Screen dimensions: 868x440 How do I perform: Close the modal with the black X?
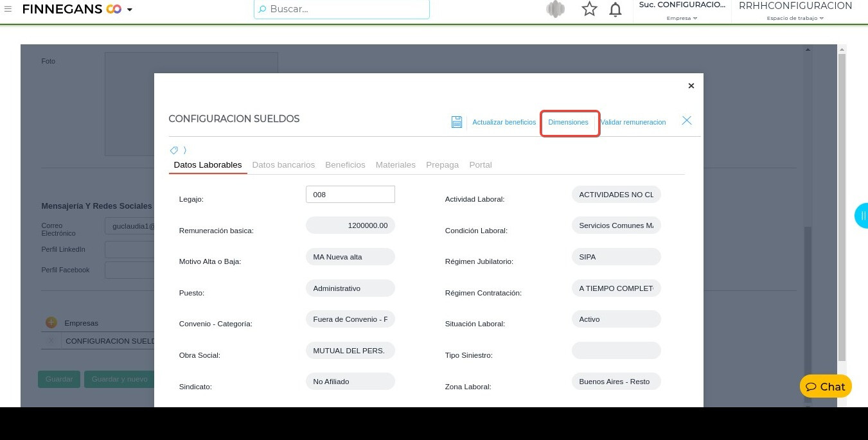[691, 85]
